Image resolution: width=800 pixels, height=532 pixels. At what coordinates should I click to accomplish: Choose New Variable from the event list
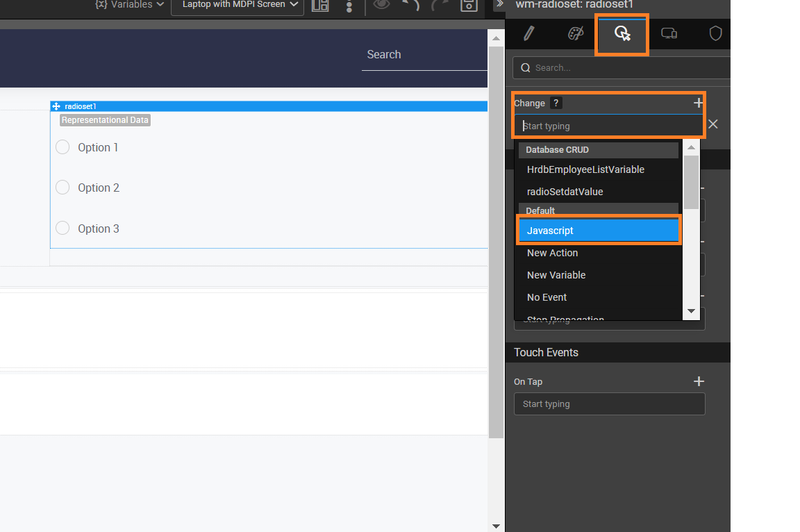click(556, 274)
